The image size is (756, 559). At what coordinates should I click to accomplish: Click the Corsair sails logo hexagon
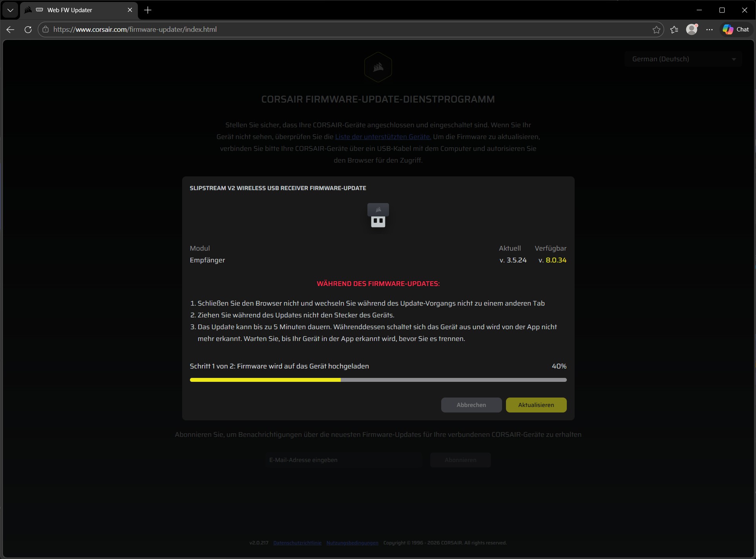pyautogui.click(x=378, y=67)
